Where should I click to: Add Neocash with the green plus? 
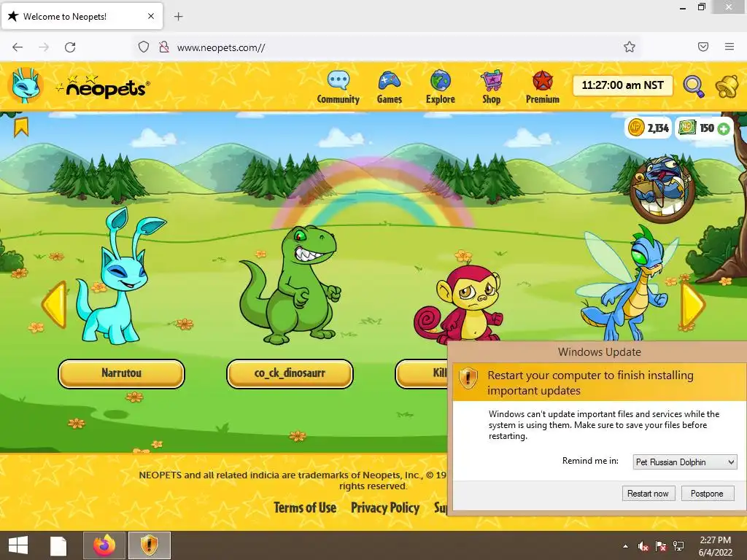[x=724, y=128]
